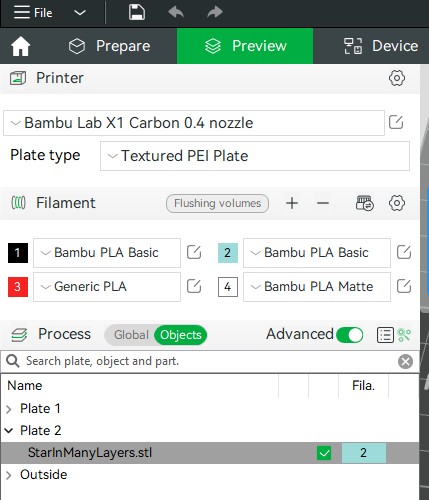Edit the Bambu Lab X1 Carbon printer preset

(396, 122)
